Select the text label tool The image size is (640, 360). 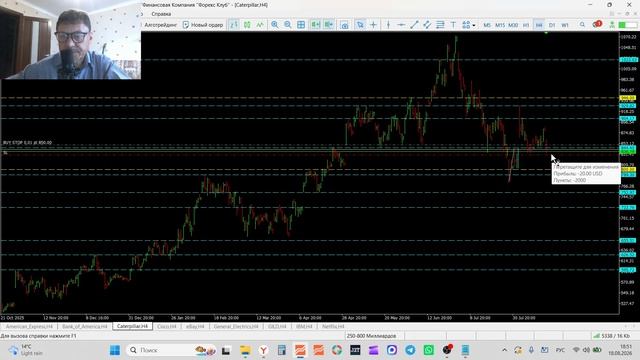coord(453,25)
